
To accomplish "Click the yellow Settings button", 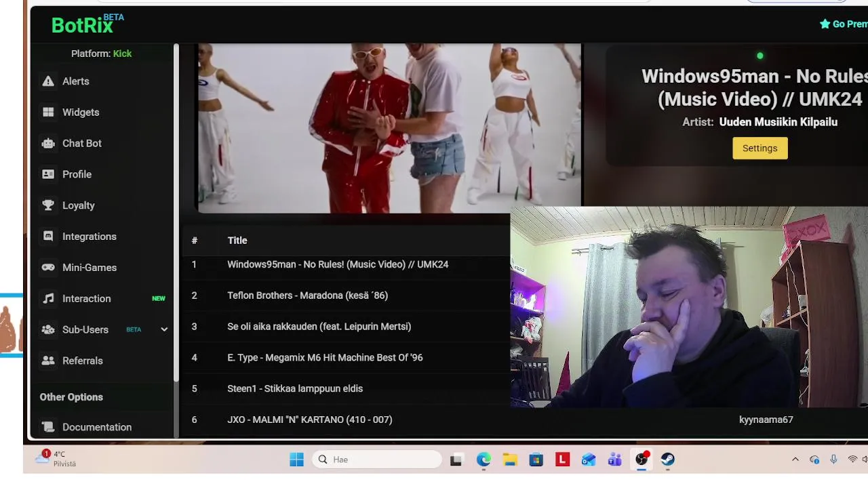I will 759,148.
